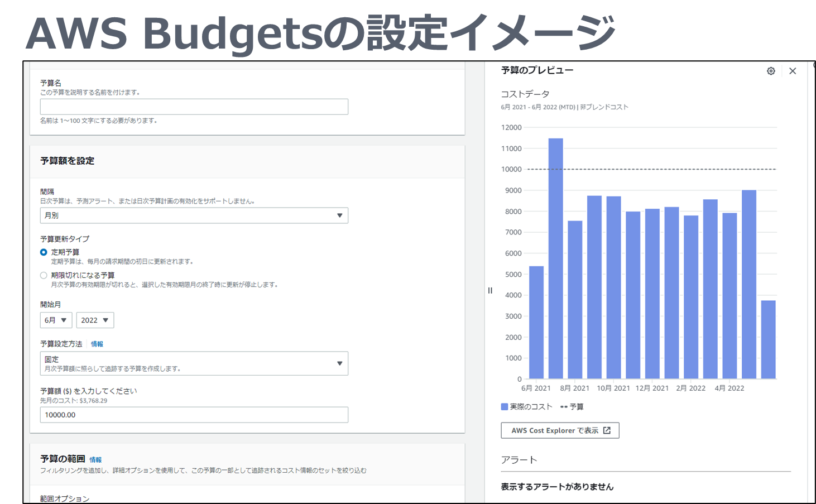Click 名前は 1〜100 文字 hint text
The height and width of the screenshot is (504, 816).
coord(99,121)
